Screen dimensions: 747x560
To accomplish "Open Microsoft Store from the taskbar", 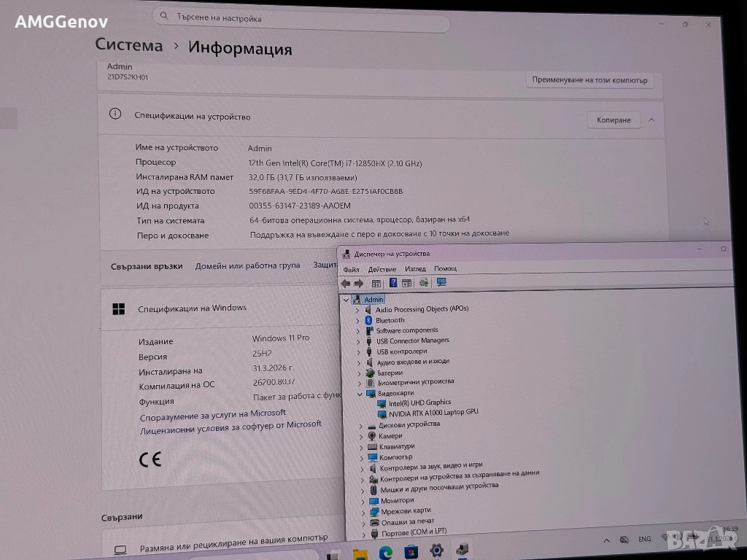I will (x=411, y=553).
